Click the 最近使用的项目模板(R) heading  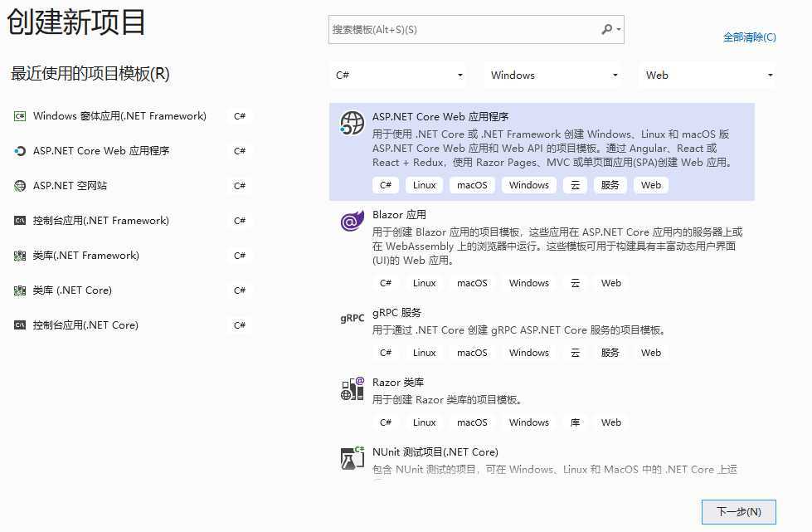tap(90, 74)
